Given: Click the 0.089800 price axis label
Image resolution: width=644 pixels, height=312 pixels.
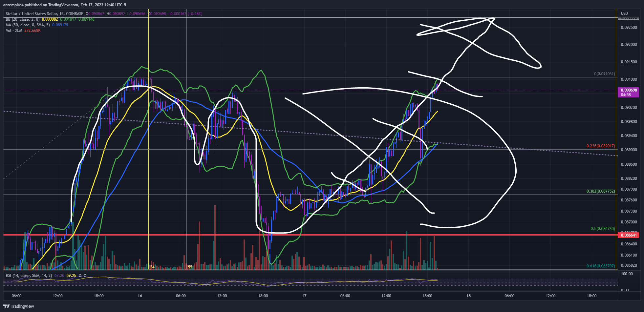Looking at the screenshot, I should [x=629, y=122].
